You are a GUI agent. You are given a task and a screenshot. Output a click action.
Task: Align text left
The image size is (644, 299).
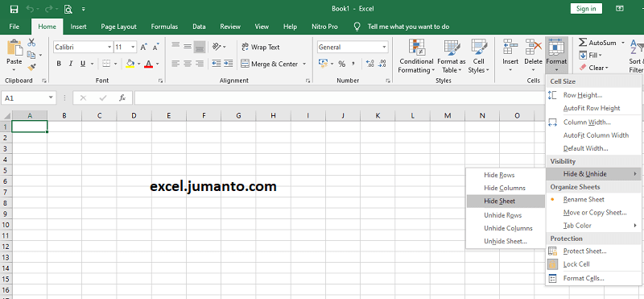(x=175, y=64)
